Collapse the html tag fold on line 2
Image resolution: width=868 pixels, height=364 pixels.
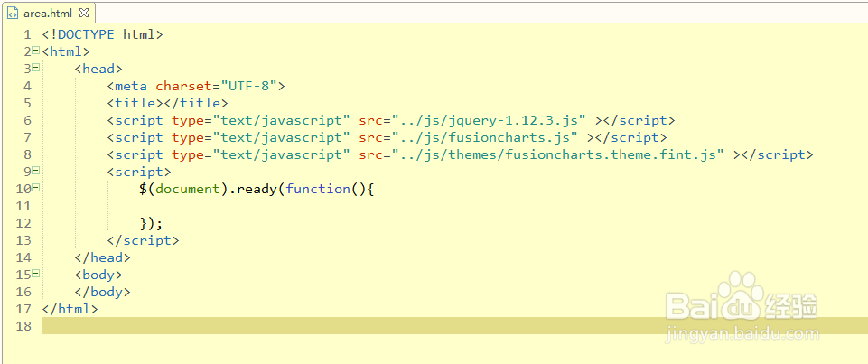[x=35, y=51]
